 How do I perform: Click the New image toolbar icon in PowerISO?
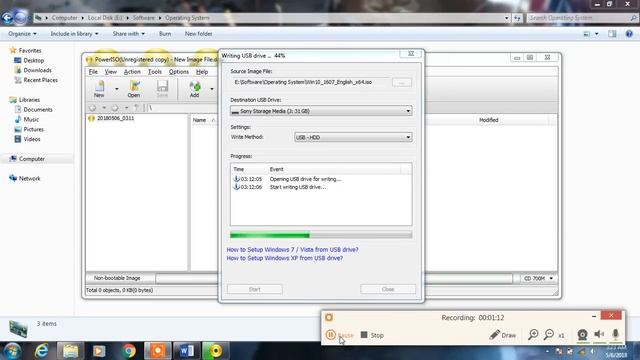pos(99,89)
